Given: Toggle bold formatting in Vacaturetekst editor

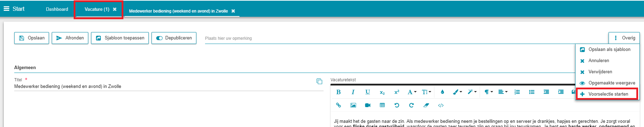Looking at the screenshot, I should 339,92.
